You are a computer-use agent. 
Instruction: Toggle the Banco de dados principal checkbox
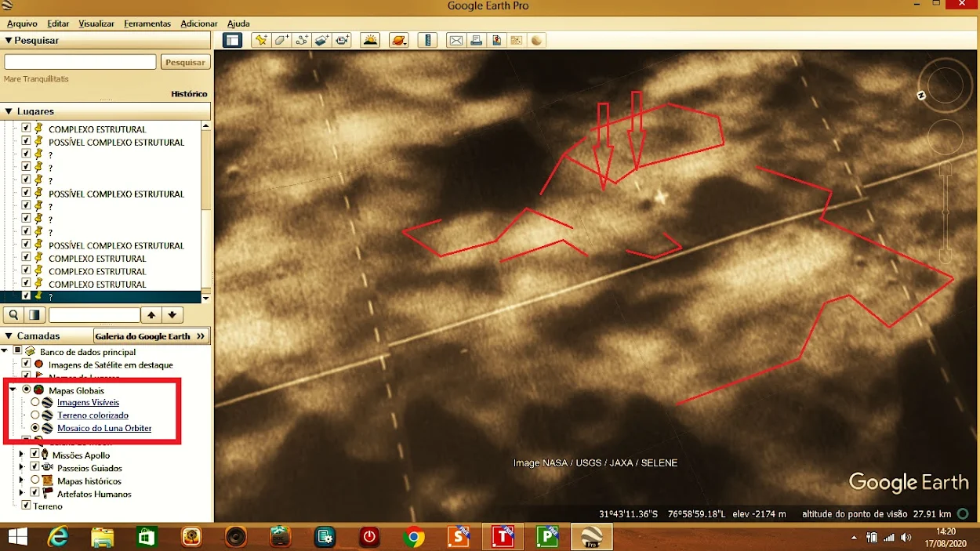(17, 351)
